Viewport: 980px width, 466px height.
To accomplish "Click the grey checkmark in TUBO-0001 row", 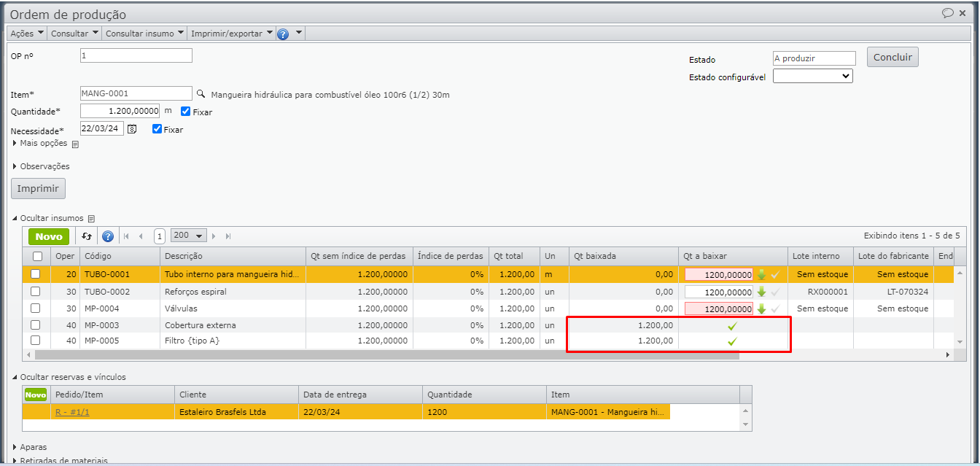I will pyautogui.click(x=775, y=275).
